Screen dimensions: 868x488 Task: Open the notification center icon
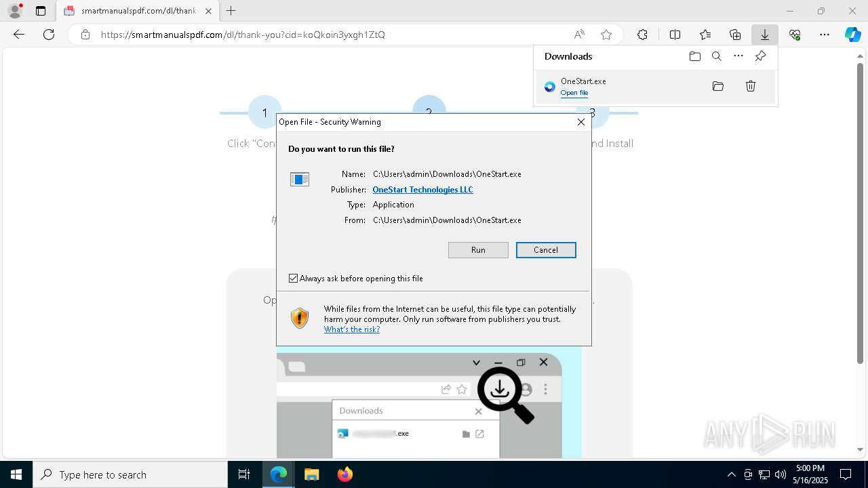click(x=846, y=474)
